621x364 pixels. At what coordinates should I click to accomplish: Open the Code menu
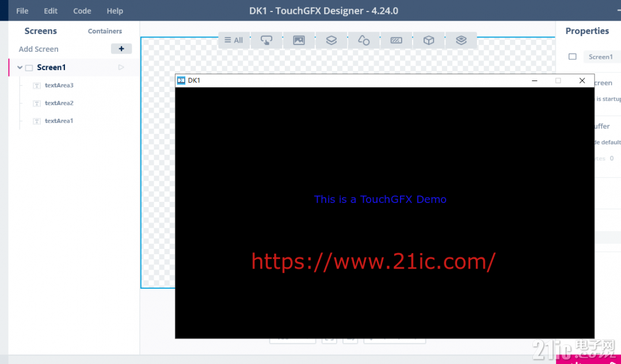82,11
